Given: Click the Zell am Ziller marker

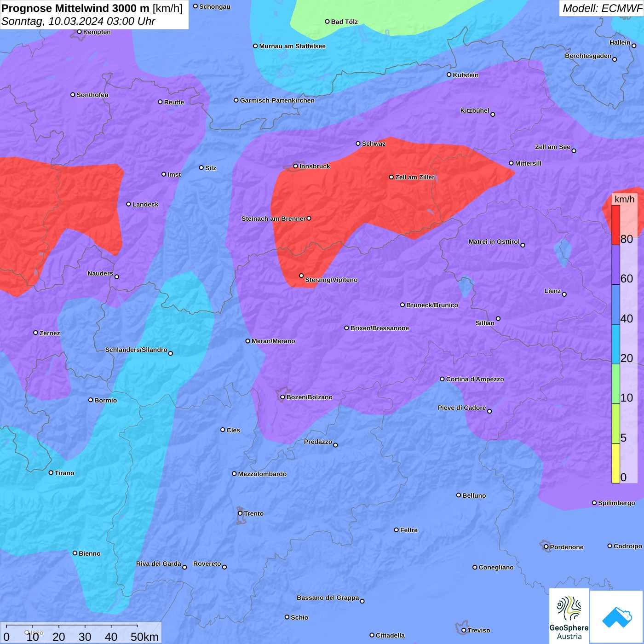Looking at the screenshot, I should pyautogui.click(x=391, y=177).
